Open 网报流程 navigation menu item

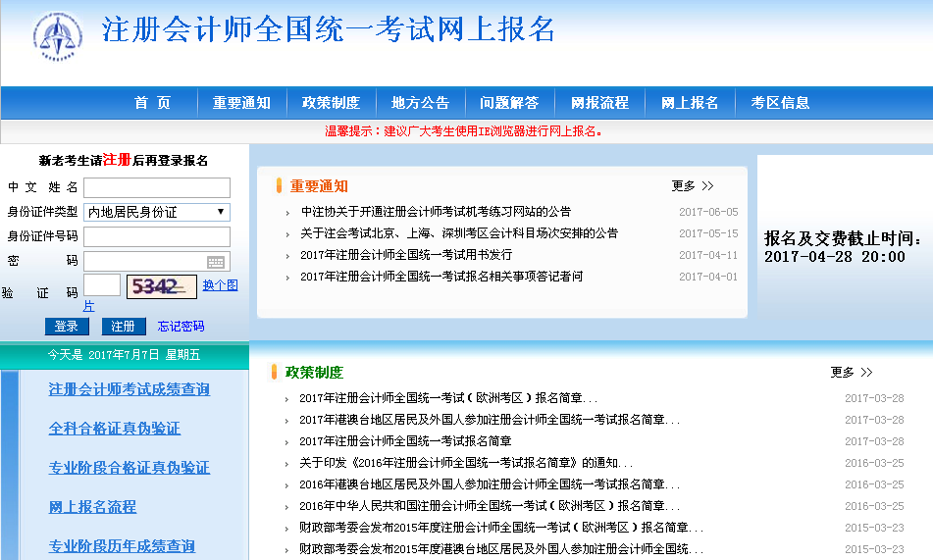599,103
